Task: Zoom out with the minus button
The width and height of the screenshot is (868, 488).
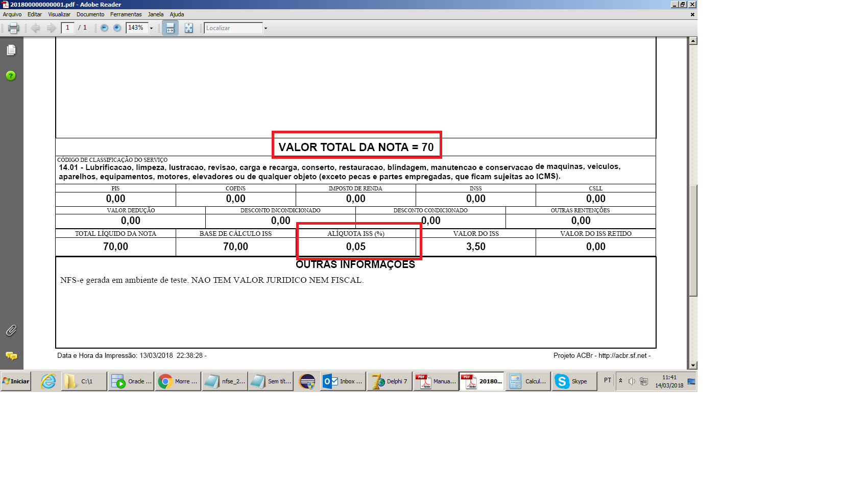Action: (x=104, y=28)
